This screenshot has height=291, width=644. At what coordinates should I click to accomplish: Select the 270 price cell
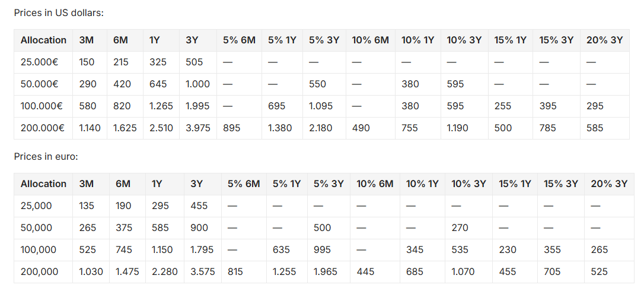point(460,227)
